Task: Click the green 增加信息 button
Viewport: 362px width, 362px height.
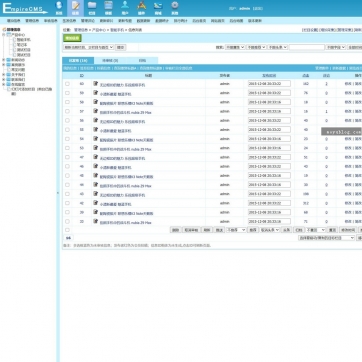Action: [72, 38]
